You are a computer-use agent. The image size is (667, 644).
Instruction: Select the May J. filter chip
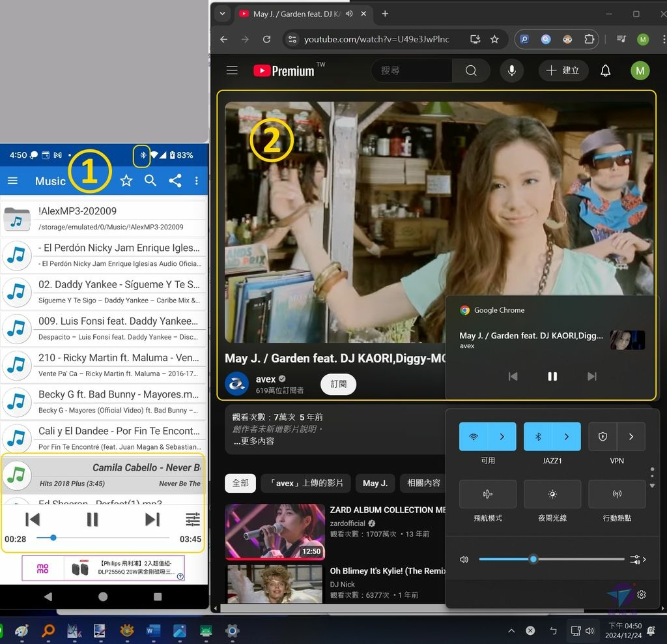click(x=375, y=483)
